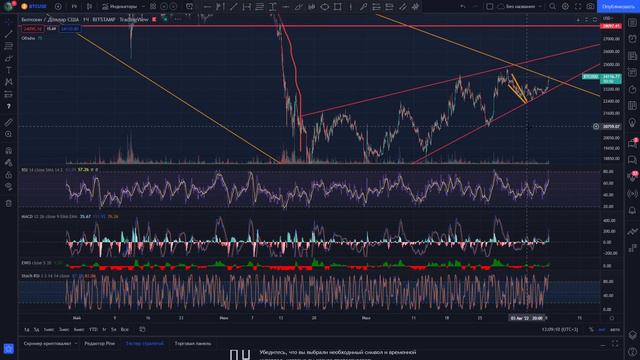Select the Все date range
This screenshot has width=640, height=360.
pos(124,329)
